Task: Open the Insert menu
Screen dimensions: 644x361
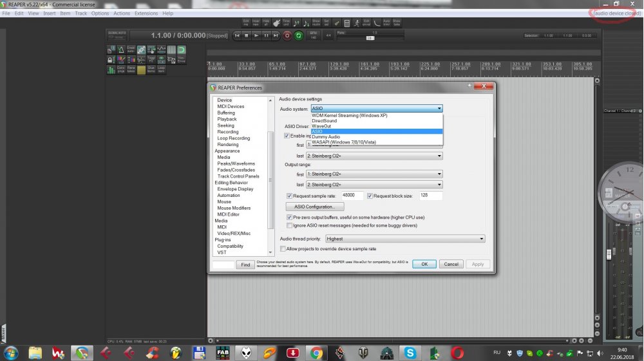Action: coord(50,13)
